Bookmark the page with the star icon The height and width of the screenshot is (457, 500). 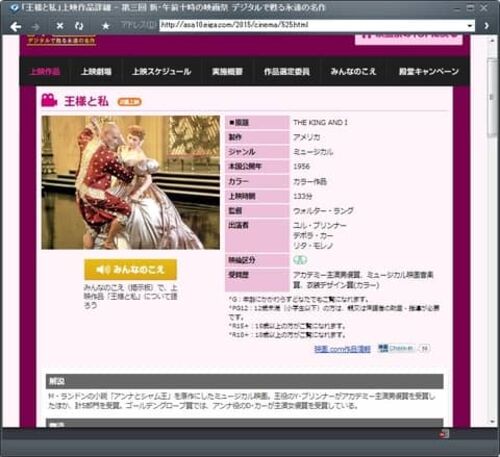pos(106,26)
